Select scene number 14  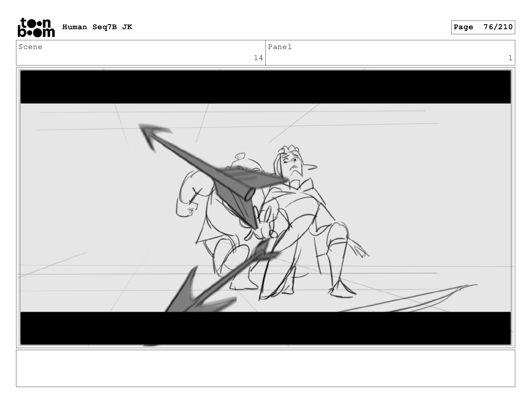[258, 58]
